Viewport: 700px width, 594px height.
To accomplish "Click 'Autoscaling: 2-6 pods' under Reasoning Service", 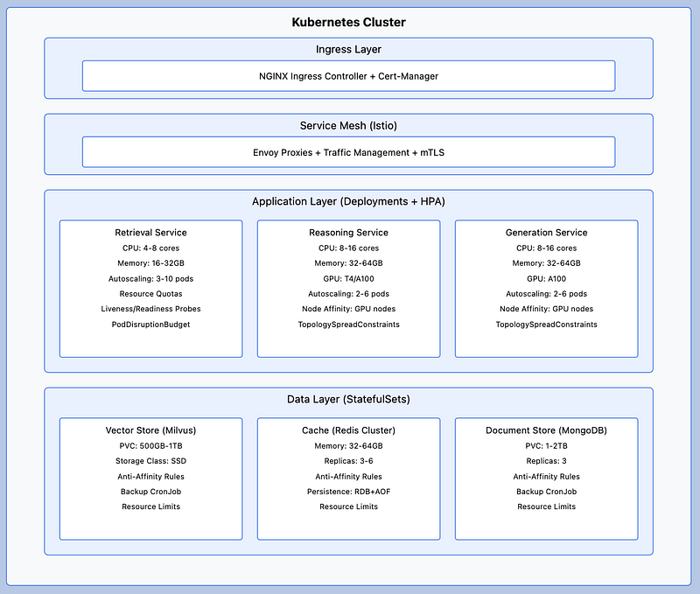I will 348,294.
